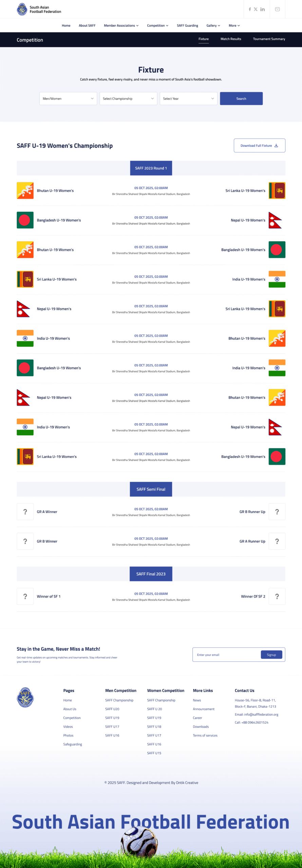Click the SAFF crest logo in footer
The width and height of the screenshot is (302, 868).
pyautogui.click(x=25, y=697)
